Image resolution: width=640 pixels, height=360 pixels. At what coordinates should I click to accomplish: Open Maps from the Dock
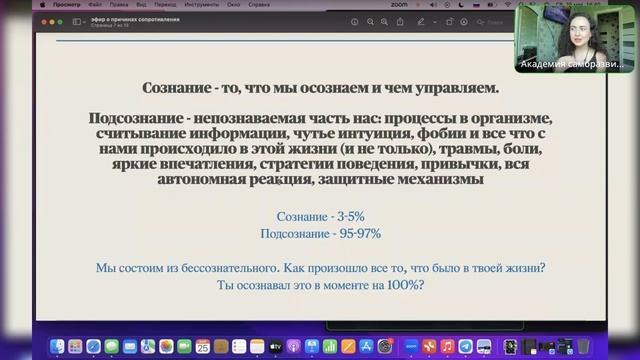pyautogui.click(x=148, y=347)
